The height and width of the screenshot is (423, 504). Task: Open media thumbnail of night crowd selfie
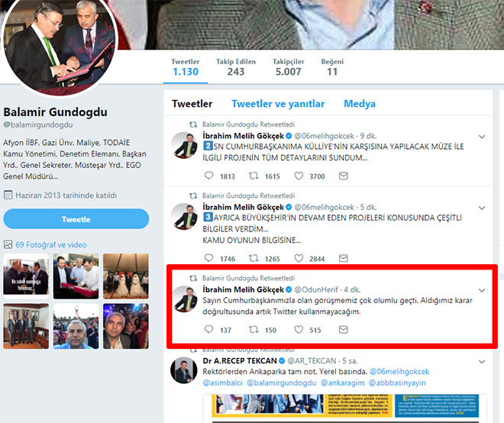(x=126, y=326)
